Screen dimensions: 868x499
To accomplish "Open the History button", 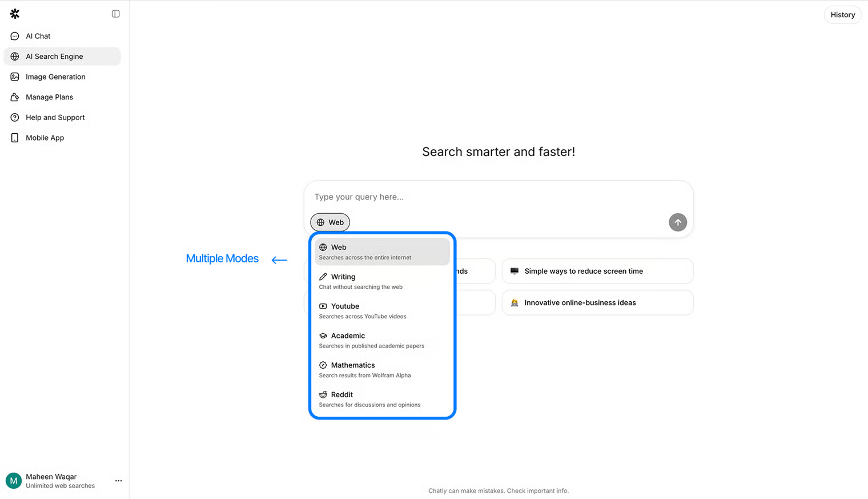I will (842, 15).
